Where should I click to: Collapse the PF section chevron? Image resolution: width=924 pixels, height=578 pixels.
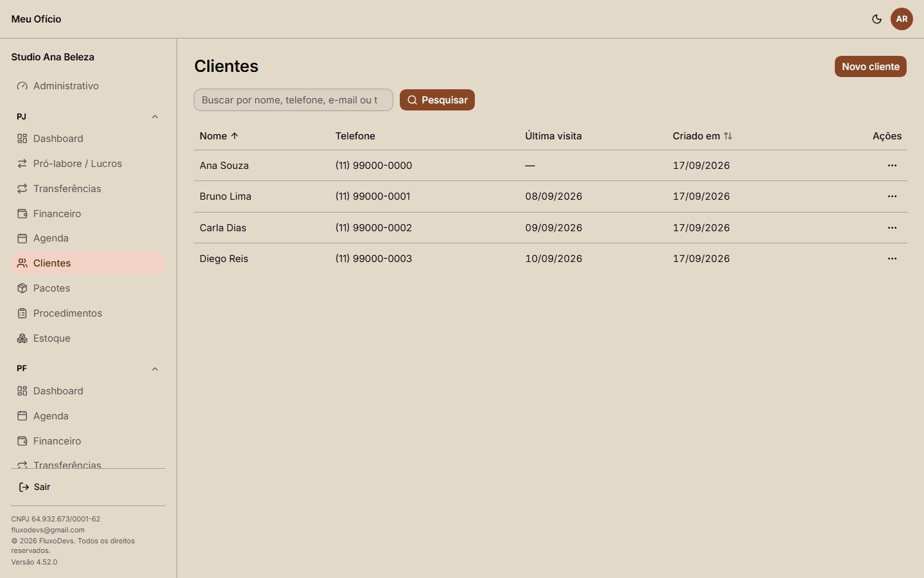point(155,369)
